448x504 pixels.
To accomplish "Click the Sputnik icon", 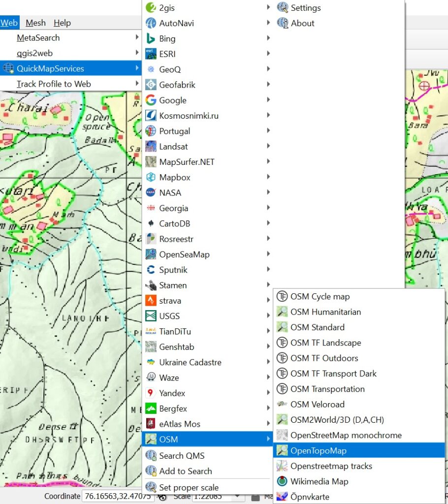I will 151,270.
